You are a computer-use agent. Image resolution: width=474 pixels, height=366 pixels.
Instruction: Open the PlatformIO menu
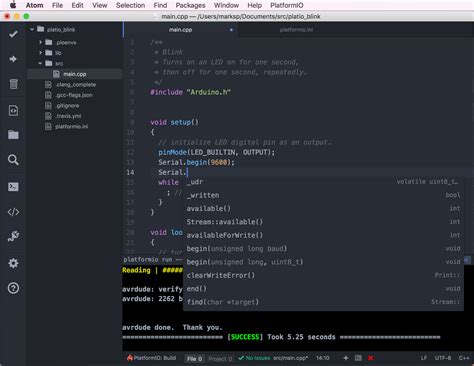coord(287,5)
